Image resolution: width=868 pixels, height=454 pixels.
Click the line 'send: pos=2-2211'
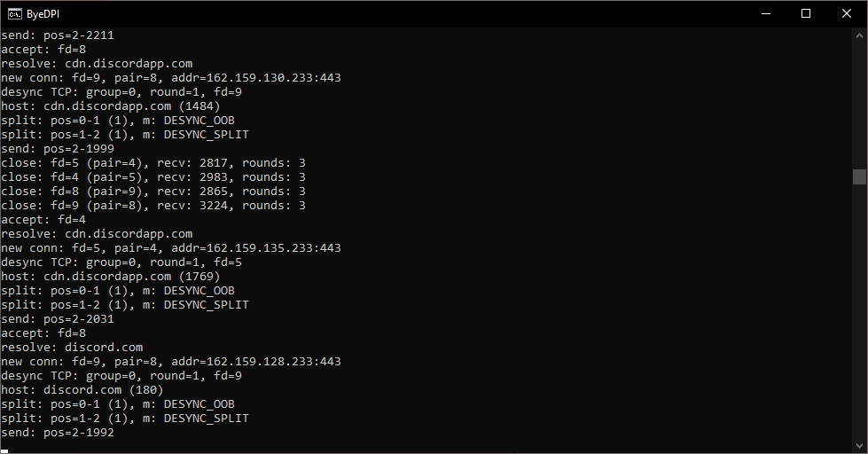coord(58,35)
